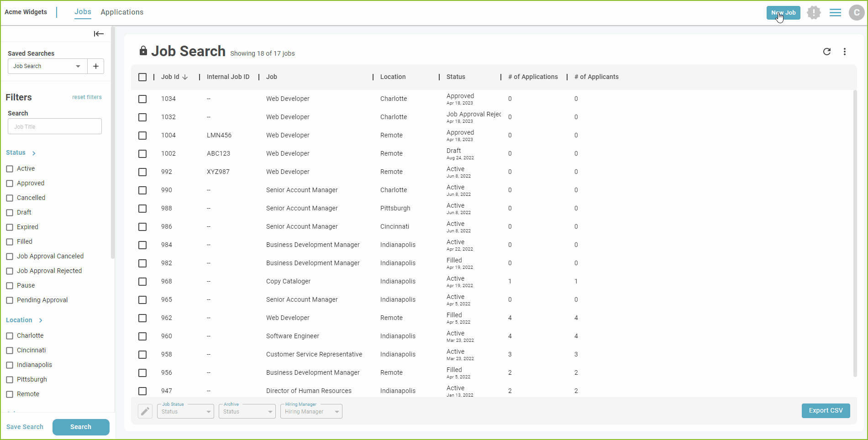Viewport: 868px width, 440px height.
Task: Enable the Indianapolis location filter
Action: click(10, 365)
